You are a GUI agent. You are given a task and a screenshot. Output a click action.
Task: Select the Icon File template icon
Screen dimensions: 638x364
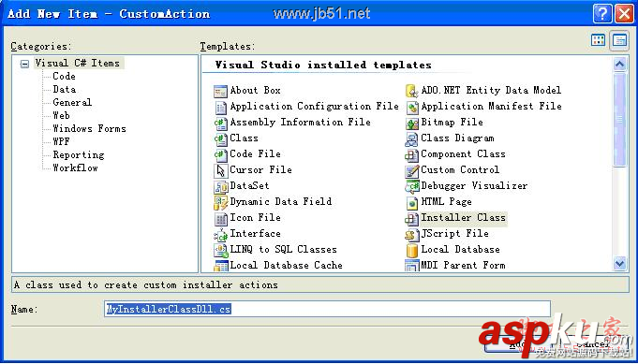(x=220, y=219)
